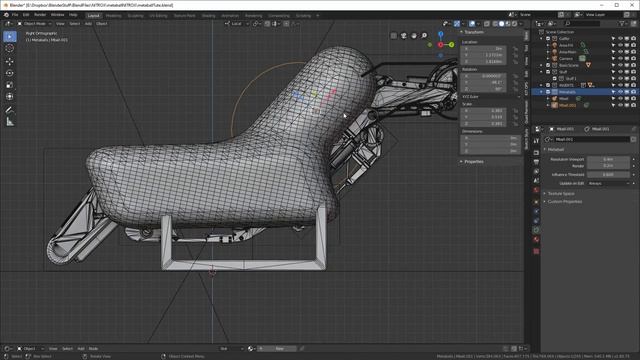Image resolution: width=640 pixels, height=360 pixels.
Task: Open the Material properties tab icon
Action: click(536, 240)
